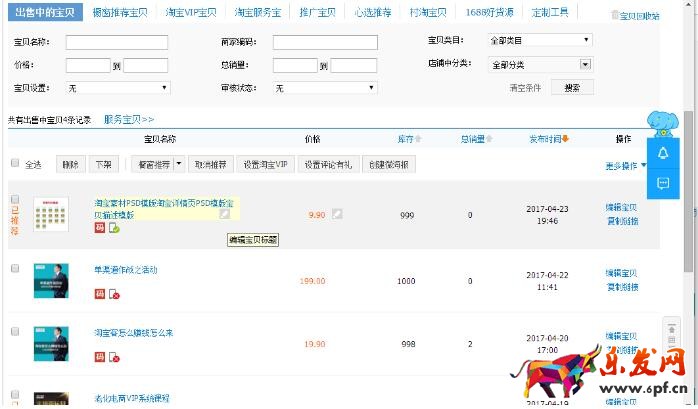Click the edit title pencil icon

click(x=225, y=213)
